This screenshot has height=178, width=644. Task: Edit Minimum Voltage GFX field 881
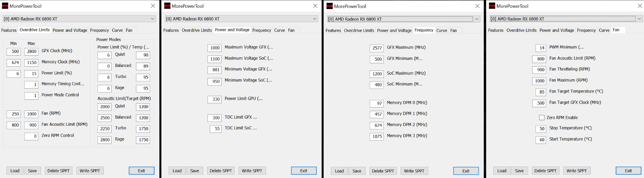coord(215,70)
